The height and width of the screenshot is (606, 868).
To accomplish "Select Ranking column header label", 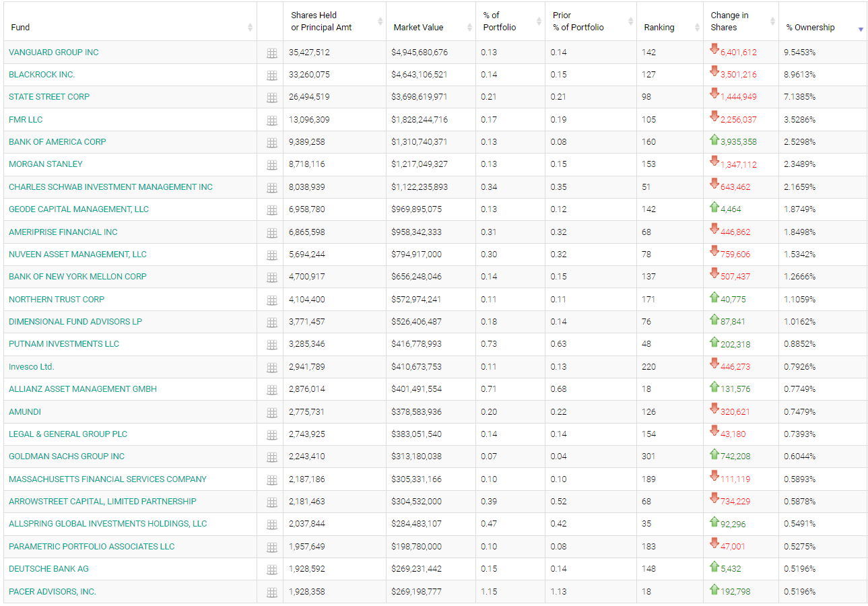I will click(x=659, y=28).
